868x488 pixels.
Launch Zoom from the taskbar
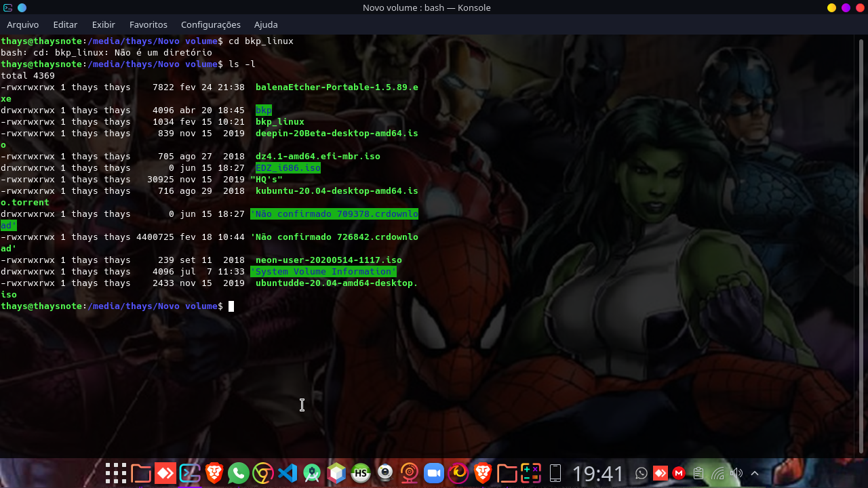pos(434,473)
